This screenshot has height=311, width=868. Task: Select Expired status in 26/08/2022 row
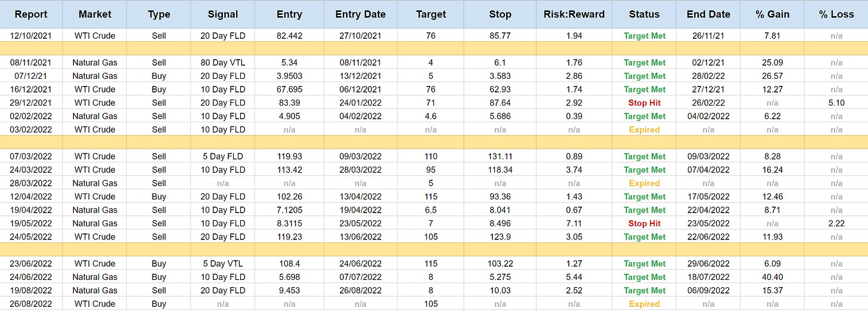[644, 304]
